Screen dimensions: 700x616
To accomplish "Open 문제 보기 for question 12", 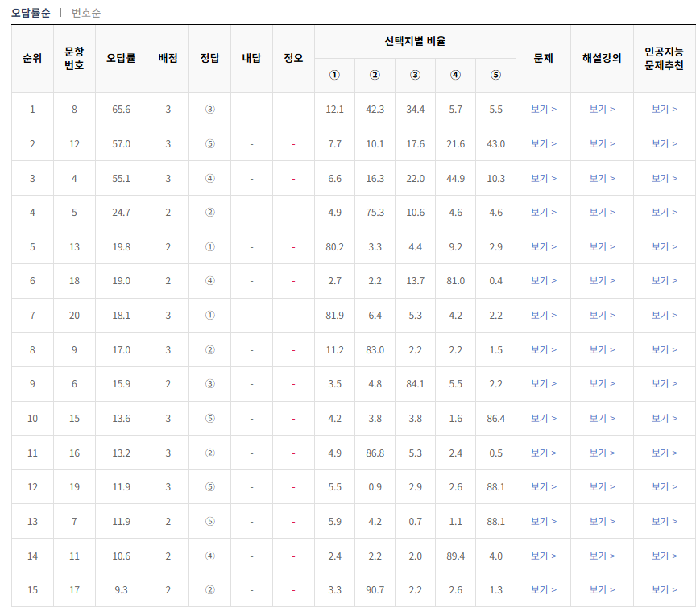I will pos(544,143).
